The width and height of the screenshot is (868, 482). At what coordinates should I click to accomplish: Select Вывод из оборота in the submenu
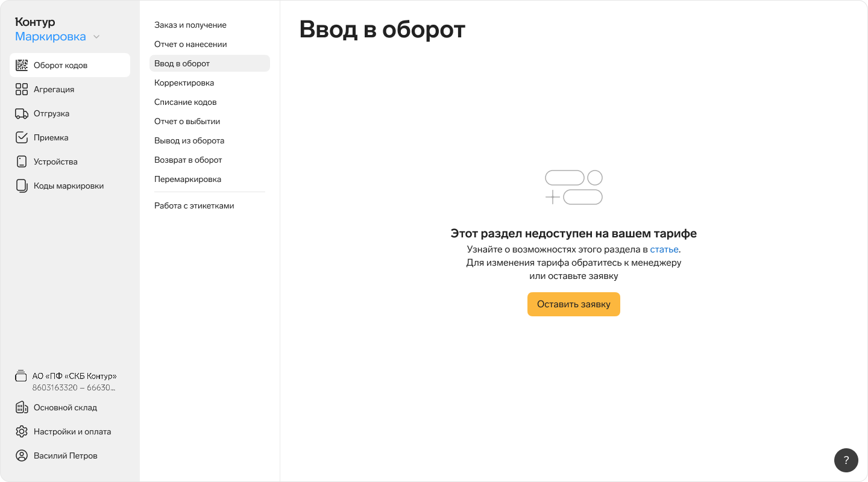tap(189, 141)
